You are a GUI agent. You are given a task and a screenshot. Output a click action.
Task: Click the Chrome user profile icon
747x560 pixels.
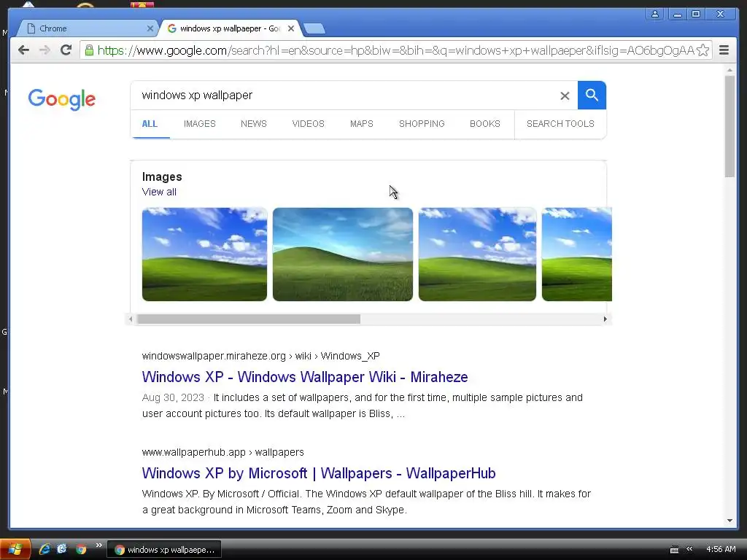655,14
